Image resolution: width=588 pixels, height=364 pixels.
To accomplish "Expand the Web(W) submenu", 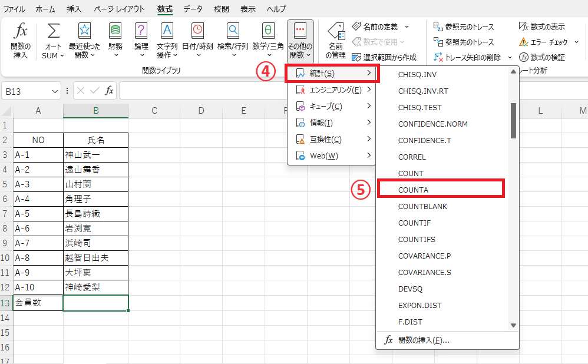I will 332,156.
